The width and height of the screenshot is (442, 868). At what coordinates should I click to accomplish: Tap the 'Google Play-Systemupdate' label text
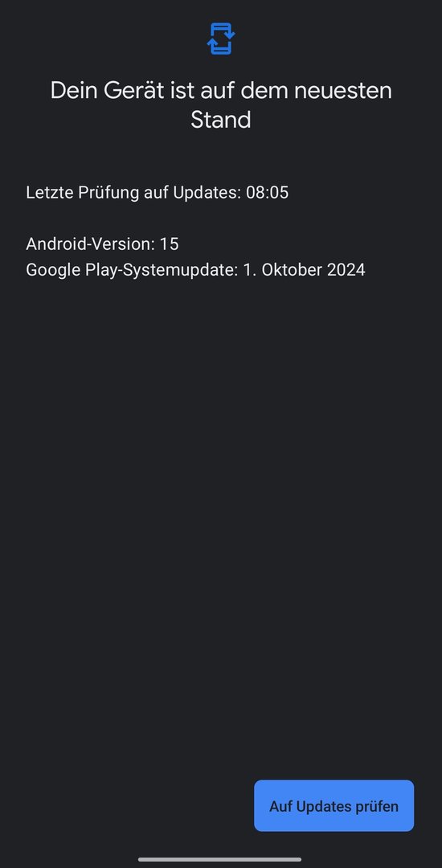(x=133, y=269)
